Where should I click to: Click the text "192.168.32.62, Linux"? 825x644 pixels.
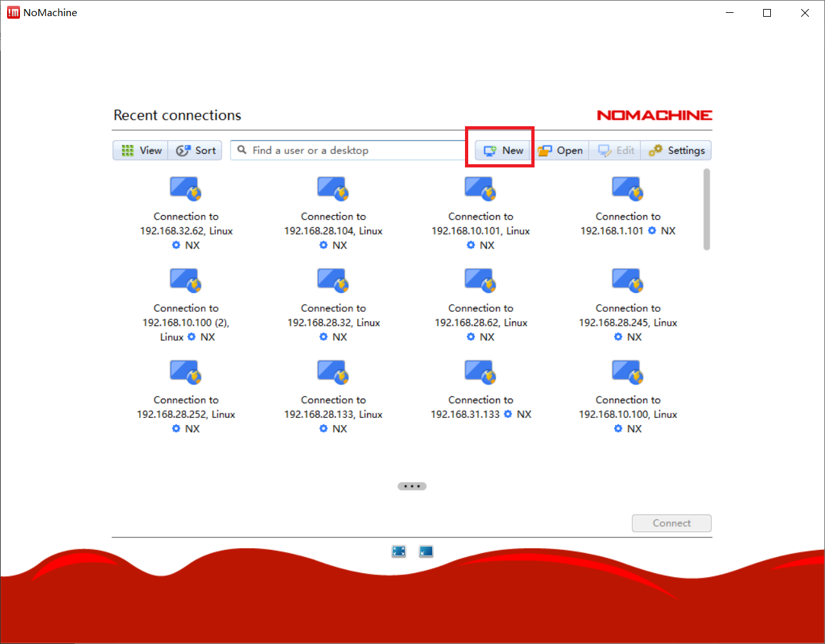pyautogui.click(x=186, y=231)
